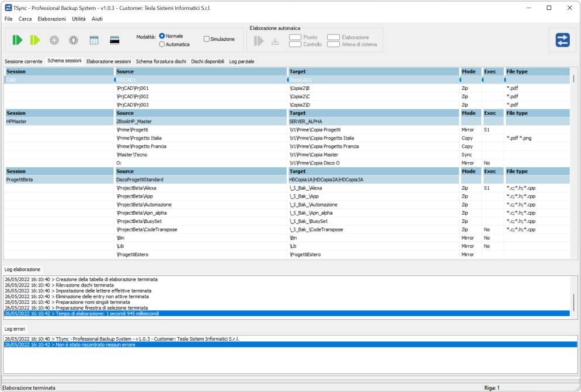Open the Utilità menu
This screenshot has height=392, width=581.
[x=79, y=19]
